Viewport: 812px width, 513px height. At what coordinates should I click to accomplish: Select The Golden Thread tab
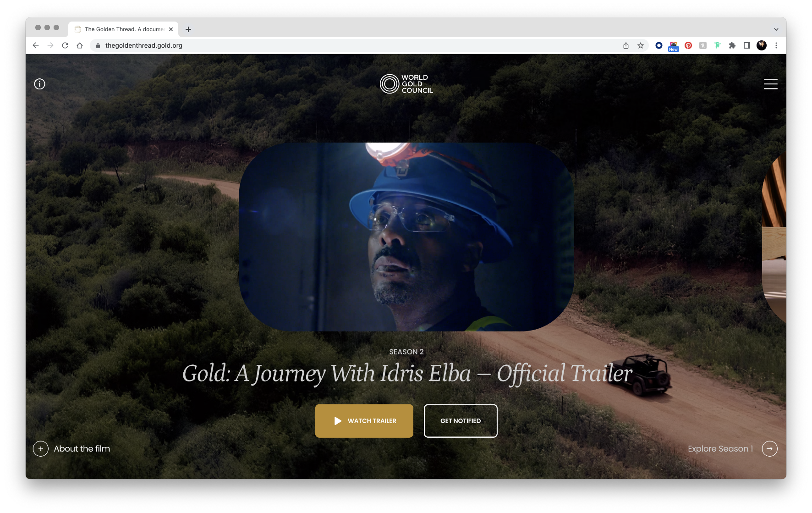[123, 29]
